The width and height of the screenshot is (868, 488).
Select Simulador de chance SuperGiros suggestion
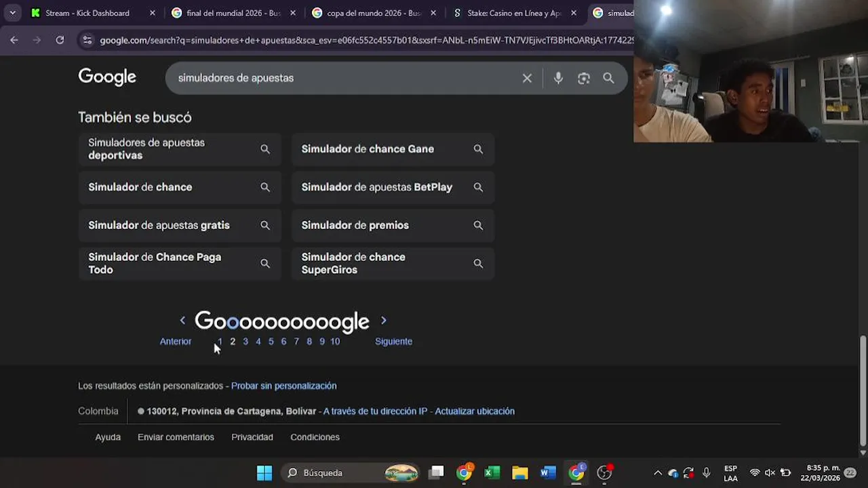393,263
